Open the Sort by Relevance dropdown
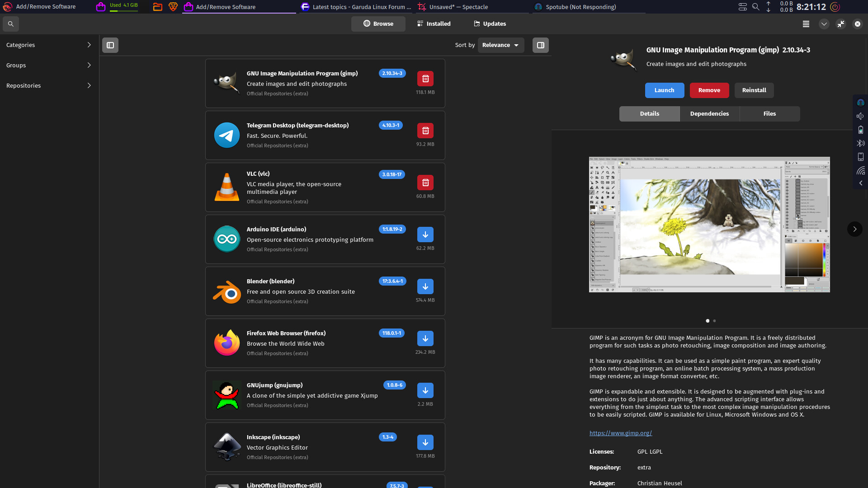The image size is (868, 488). [500, 45]
